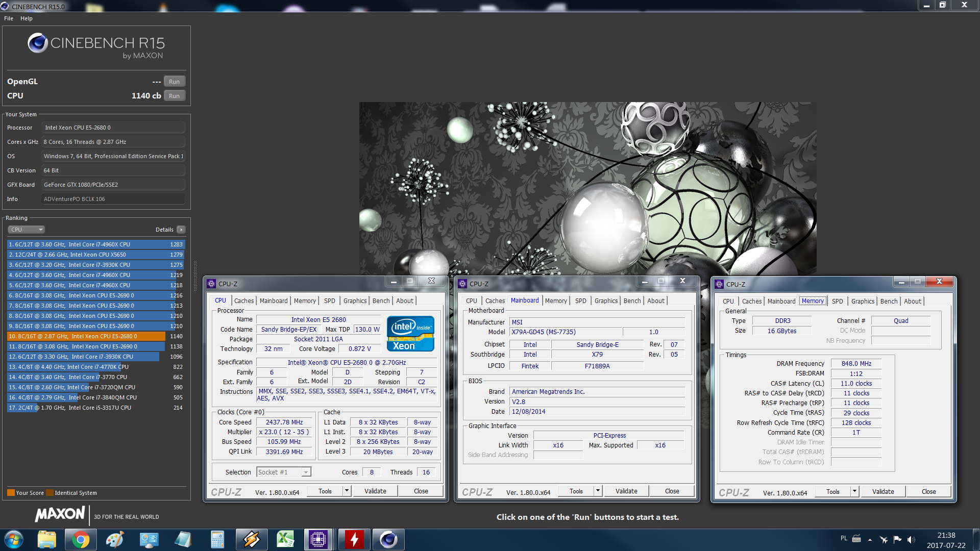Viewport: 980px width, 551px height.
Task: Switch to Caches tab in left CPU-Z
Action: click(x=244, y=301)
